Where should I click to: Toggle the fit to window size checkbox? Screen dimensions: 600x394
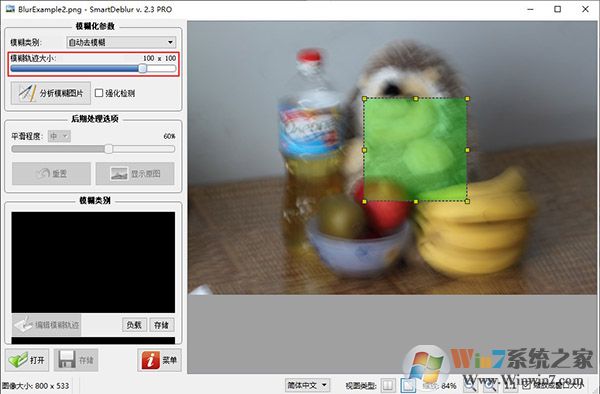coord(526,386)
